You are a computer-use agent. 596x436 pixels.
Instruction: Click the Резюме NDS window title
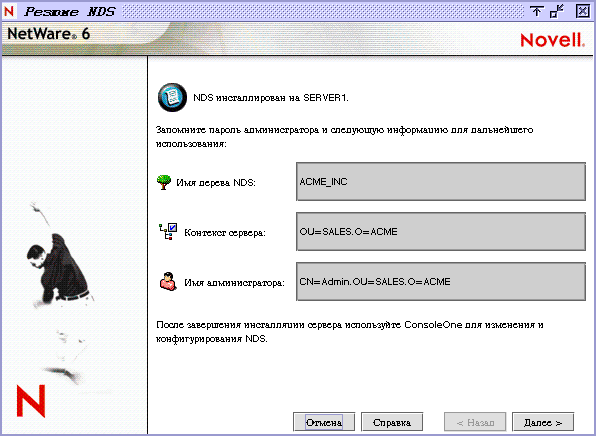pos(70,11)
